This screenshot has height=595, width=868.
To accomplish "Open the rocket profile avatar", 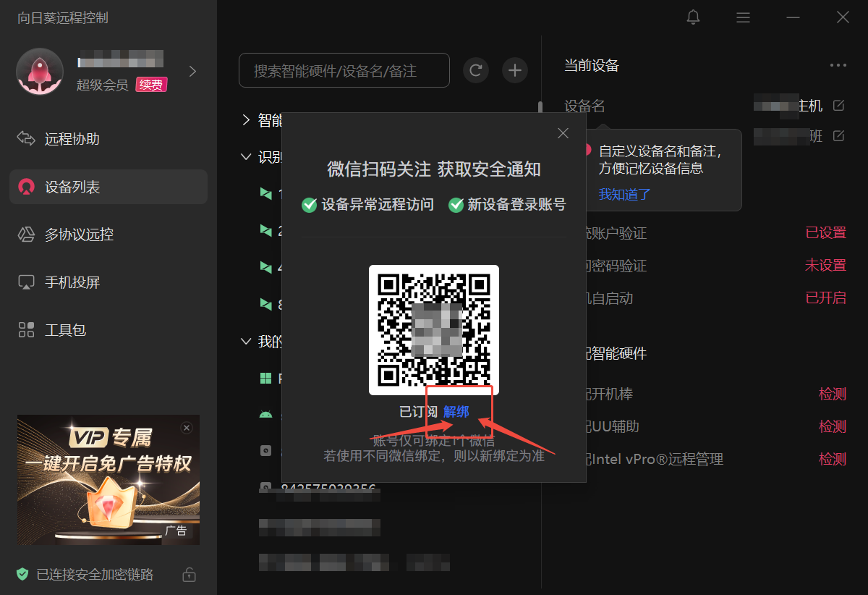I will (x=40, y=72).
